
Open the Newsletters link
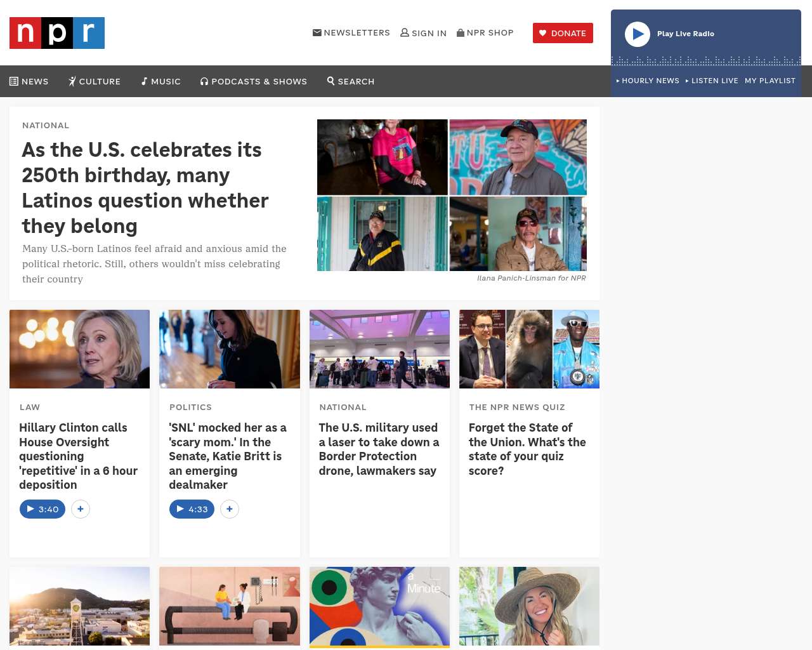coord(351,33)
